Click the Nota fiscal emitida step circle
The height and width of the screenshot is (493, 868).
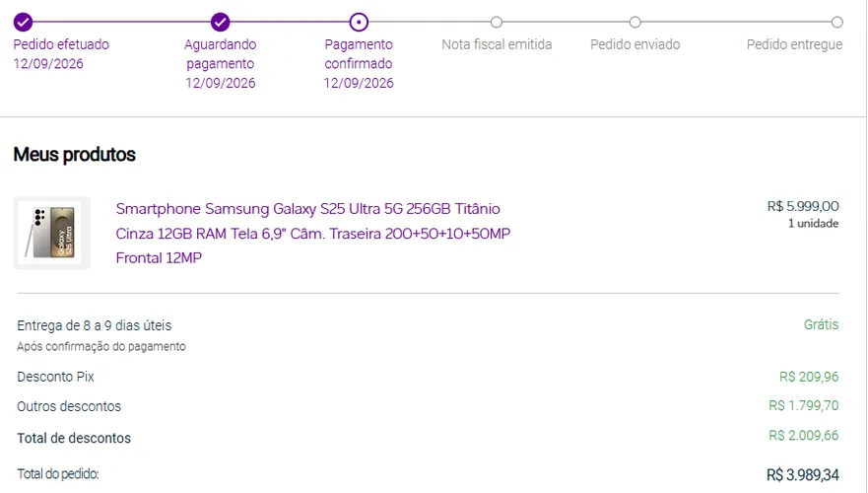click(497, 22)
